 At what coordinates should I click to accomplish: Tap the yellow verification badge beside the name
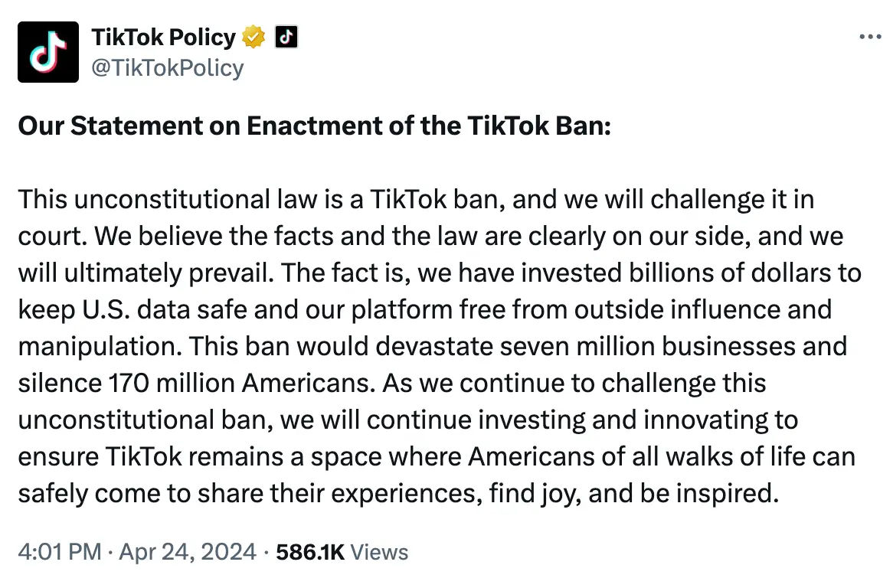[253, 37]
